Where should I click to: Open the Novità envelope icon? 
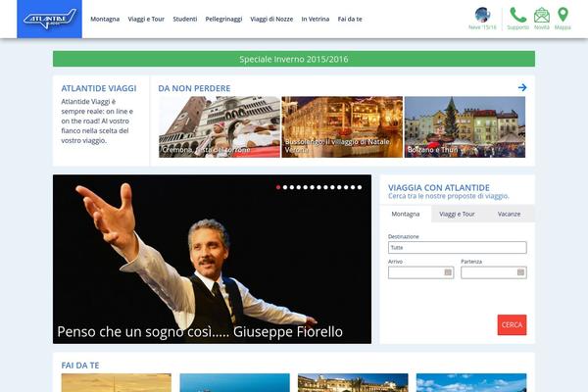click(x=542, y=15)
